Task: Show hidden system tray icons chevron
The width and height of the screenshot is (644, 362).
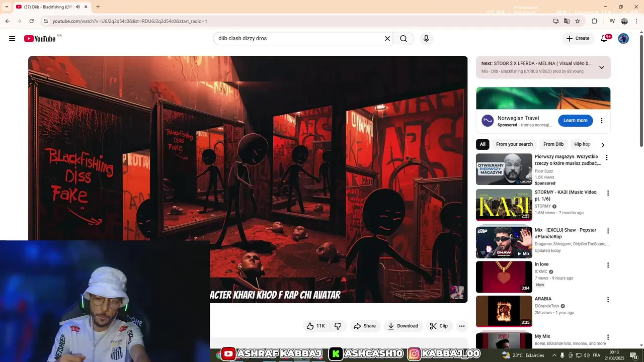Action: click(x=554, y=355)
